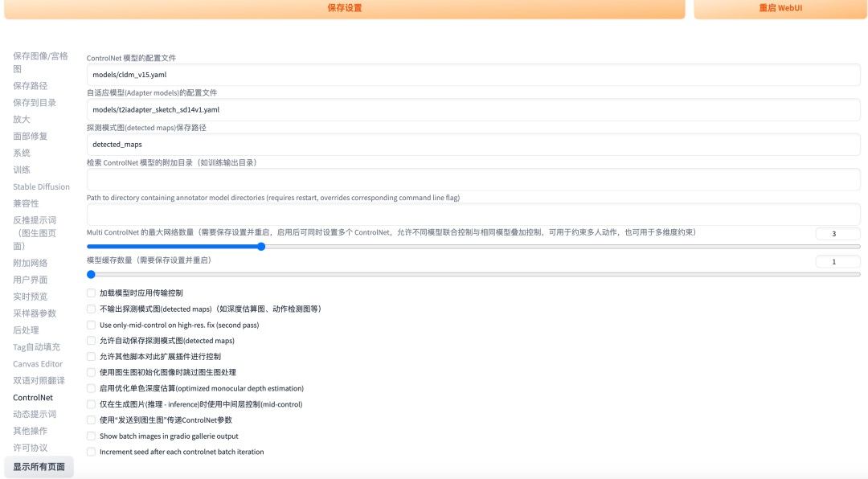Screen dimensions: 868x479
Task: Check 启用优化单色深度估算 option
Action: click(x=92, y=388)
